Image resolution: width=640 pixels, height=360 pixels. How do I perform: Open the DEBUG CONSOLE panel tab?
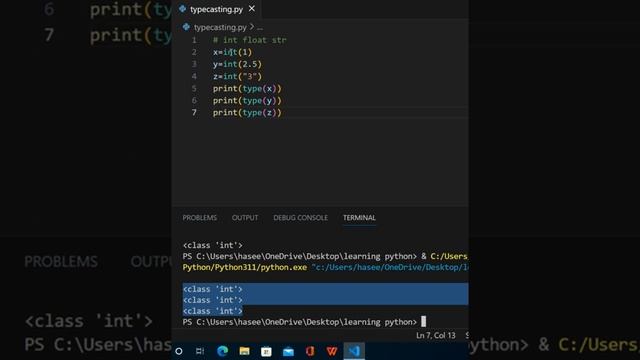pos(300,218)
